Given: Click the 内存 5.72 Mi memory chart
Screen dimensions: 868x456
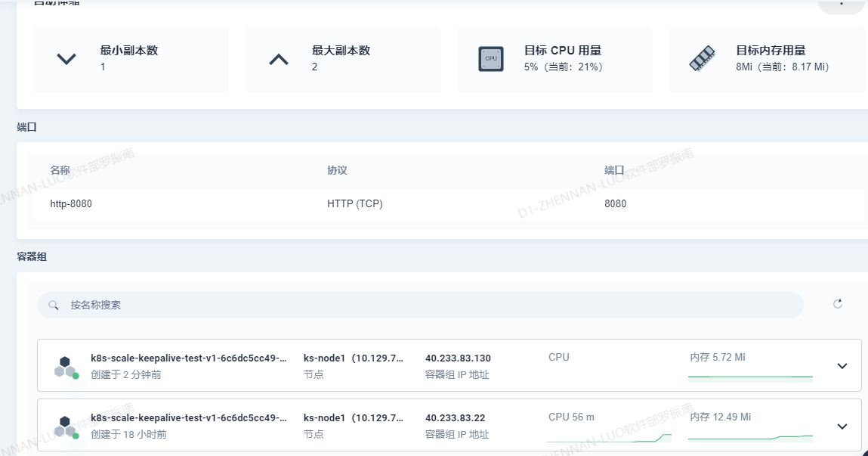Looking at the screenshot, I should click(x=750, y=375).
